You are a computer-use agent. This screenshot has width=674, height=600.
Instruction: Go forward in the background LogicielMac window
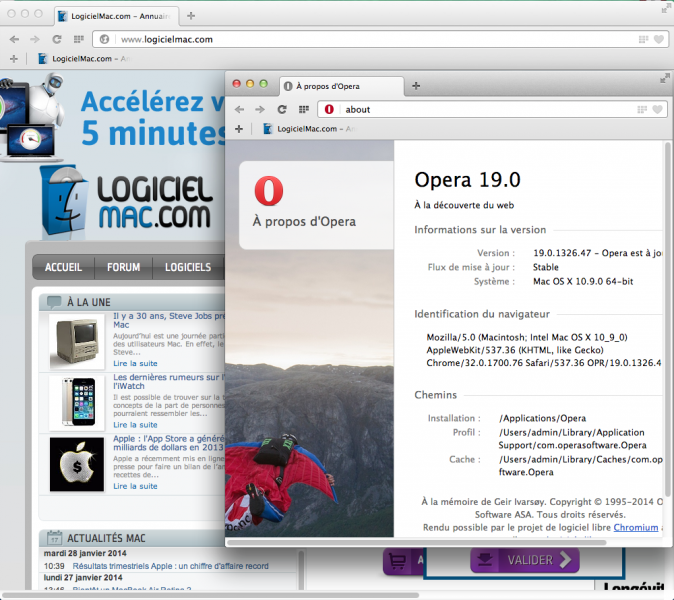(35, 40)
